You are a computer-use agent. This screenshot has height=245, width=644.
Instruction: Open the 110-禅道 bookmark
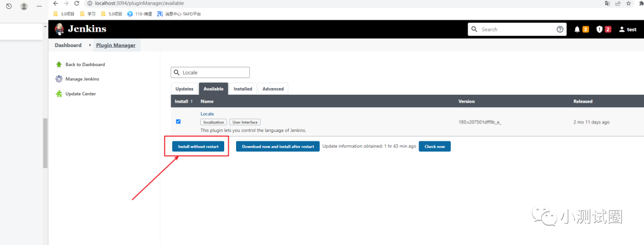click(140, 14)
